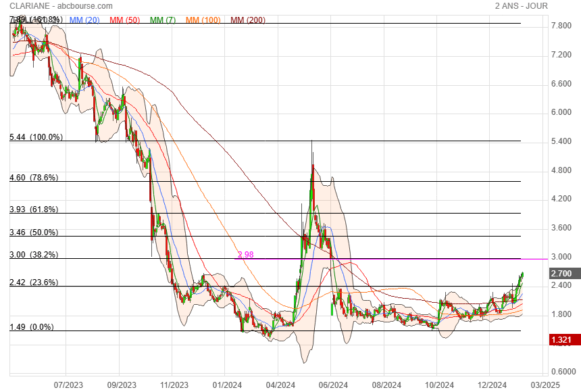Click the 11/2023 date axis label

[x=174, y=385]
